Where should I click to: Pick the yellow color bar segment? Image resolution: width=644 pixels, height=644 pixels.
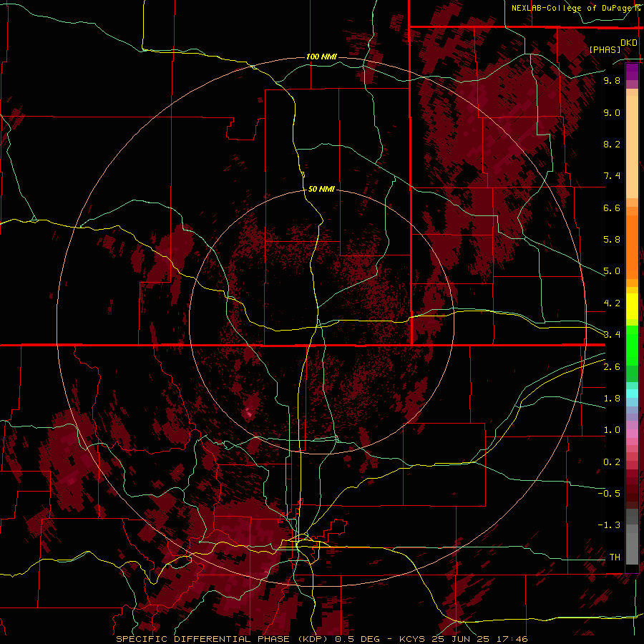(x=632, y=306)
